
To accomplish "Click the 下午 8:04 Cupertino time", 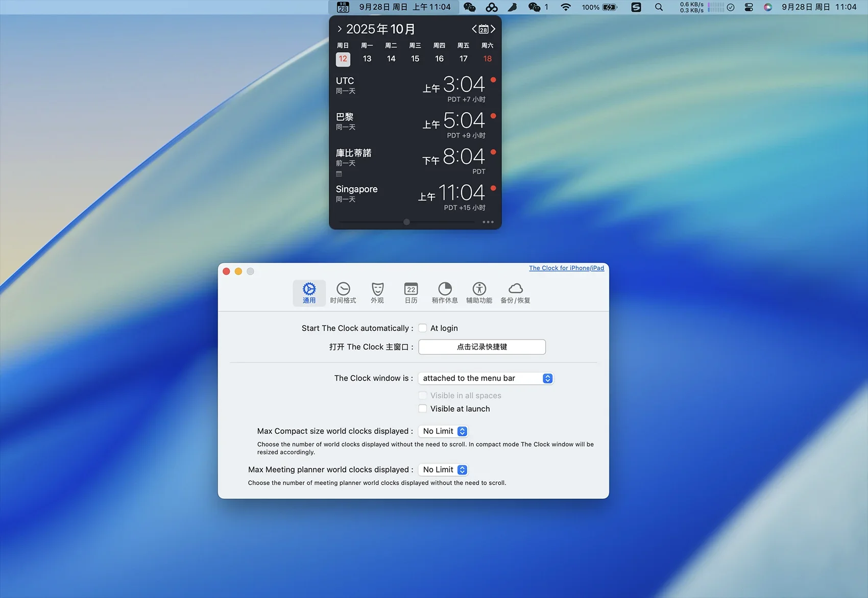I will 454,157.
